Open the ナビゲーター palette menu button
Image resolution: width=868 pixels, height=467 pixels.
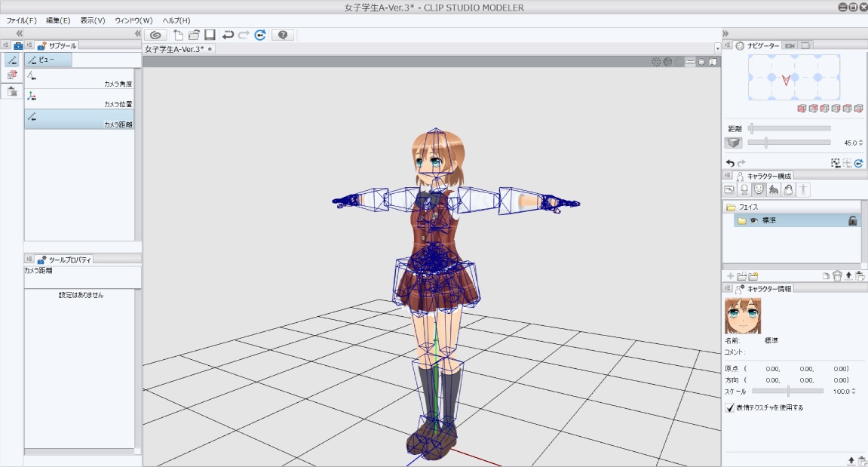pyautogui.click(x=728, y=45)
